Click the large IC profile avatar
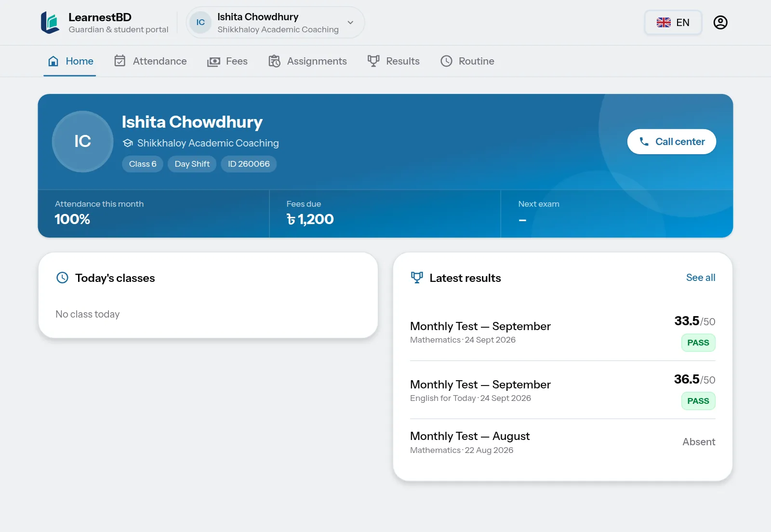The height and width of the screenshot is (532, 771). pyautogui.click(x=82, y=141)
